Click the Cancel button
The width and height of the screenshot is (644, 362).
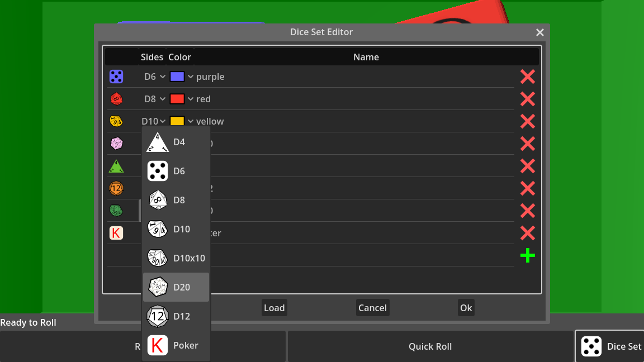pyautogui.click(x=372, y=308)
